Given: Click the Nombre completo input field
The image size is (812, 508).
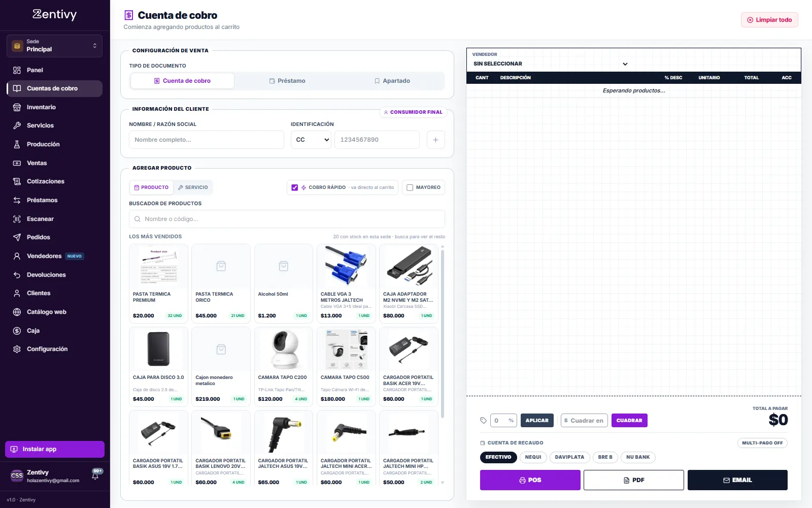Looking at the screenshot, I should click(x=207, y=140).
